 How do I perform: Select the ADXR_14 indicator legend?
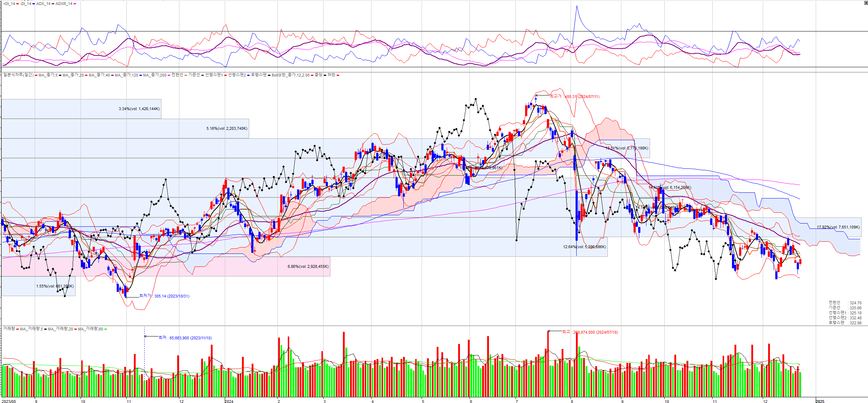pos(64,4)
